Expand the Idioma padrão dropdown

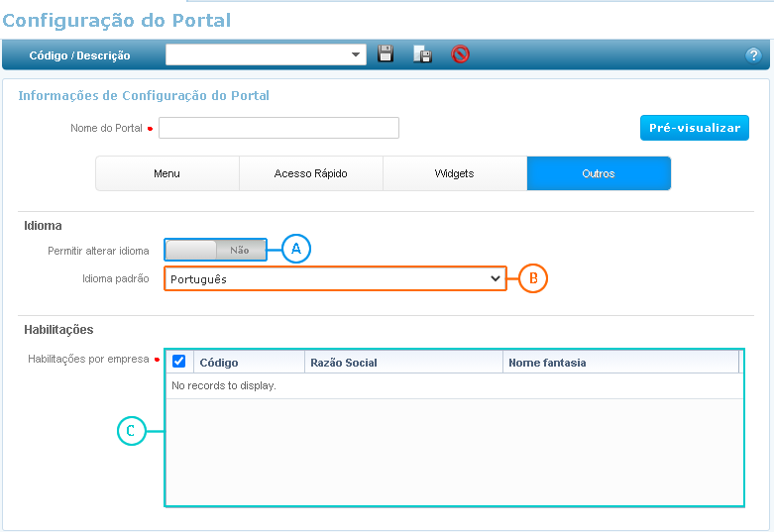pyautogui.click(x=335, y=279)
